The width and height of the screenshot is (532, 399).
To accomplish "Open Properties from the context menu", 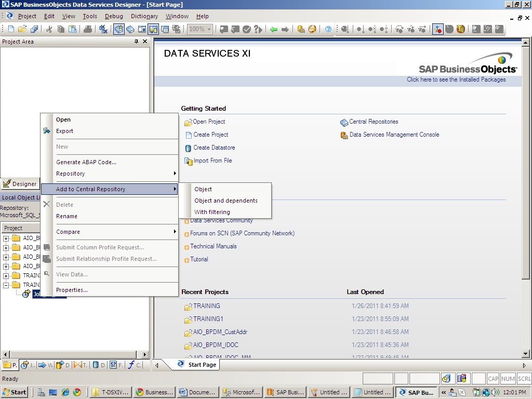I will (110, 290).
